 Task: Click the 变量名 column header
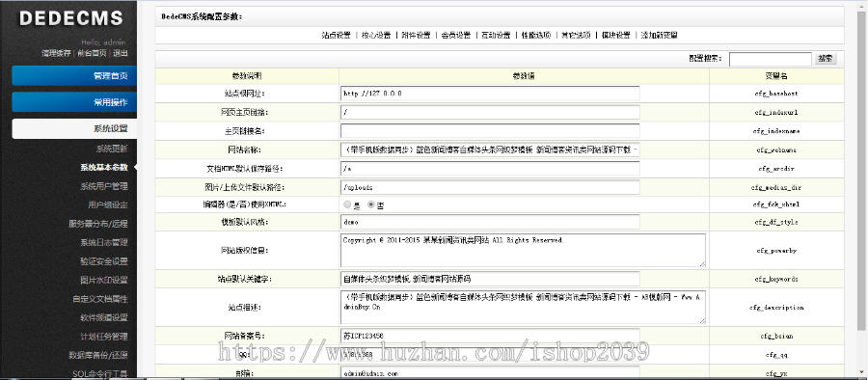pyautogui.click(x=776, y=75)
